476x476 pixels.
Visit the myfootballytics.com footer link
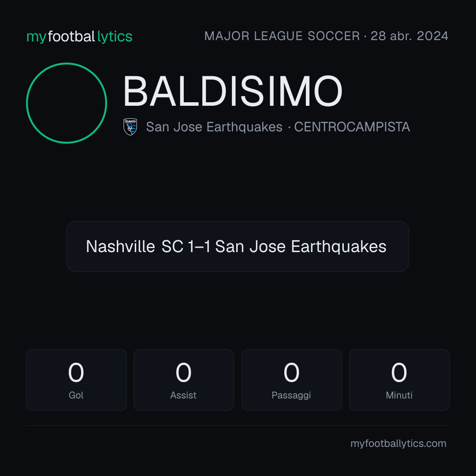pos(398,443)
